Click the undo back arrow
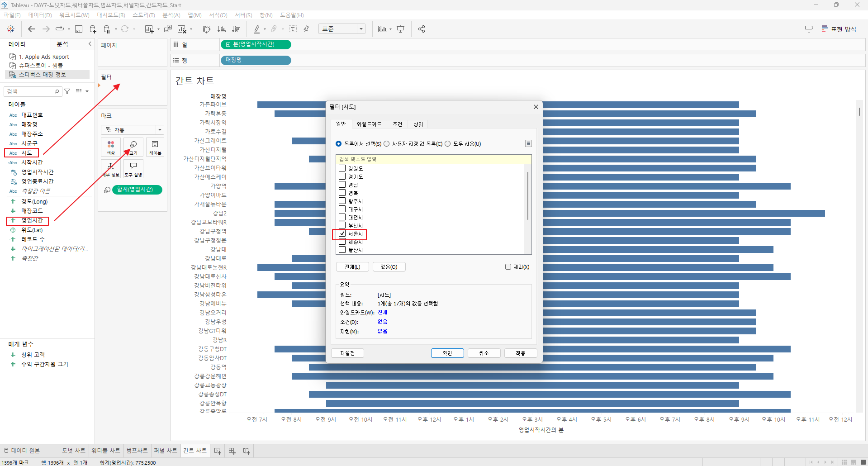 [32, 29]
